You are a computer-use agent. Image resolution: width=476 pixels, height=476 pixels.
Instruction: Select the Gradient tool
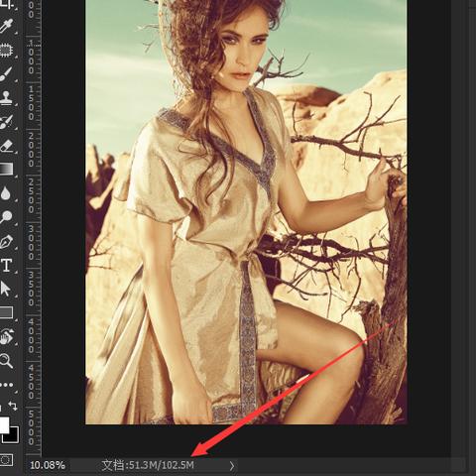[7, 169]
